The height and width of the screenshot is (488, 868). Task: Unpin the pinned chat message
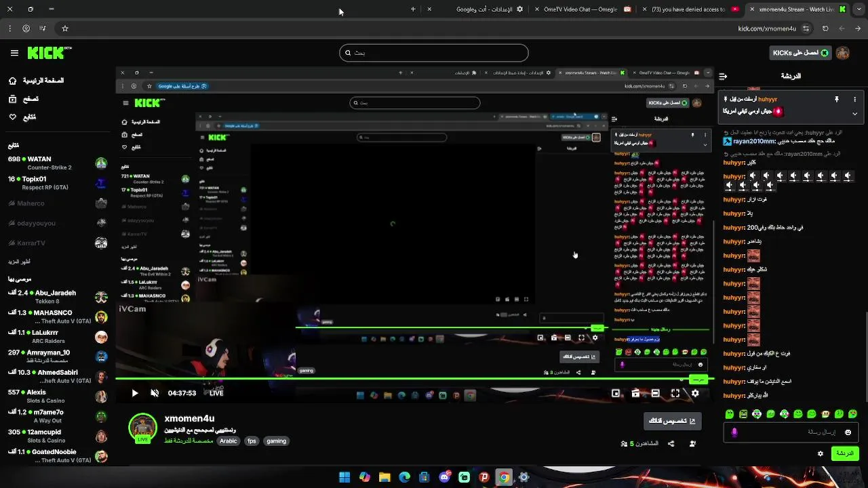coord(837,100)
